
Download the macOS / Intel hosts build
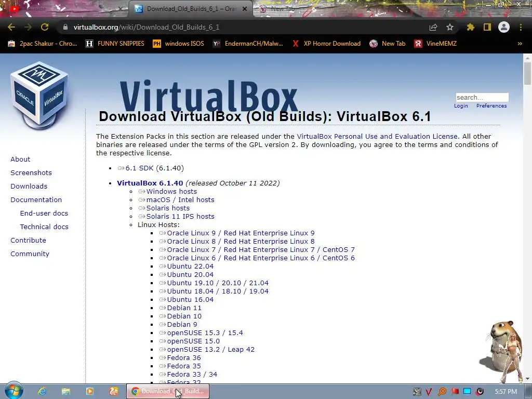pos(180,200)
